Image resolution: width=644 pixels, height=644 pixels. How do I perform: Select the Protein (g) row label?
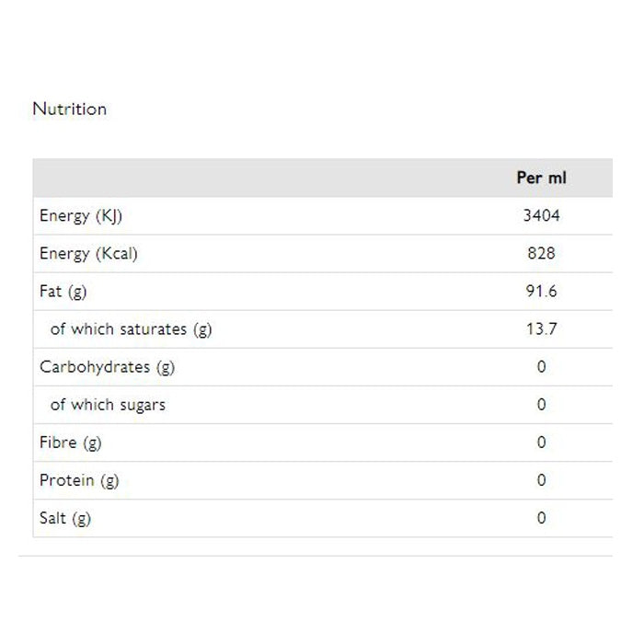[x=79, y=480]
